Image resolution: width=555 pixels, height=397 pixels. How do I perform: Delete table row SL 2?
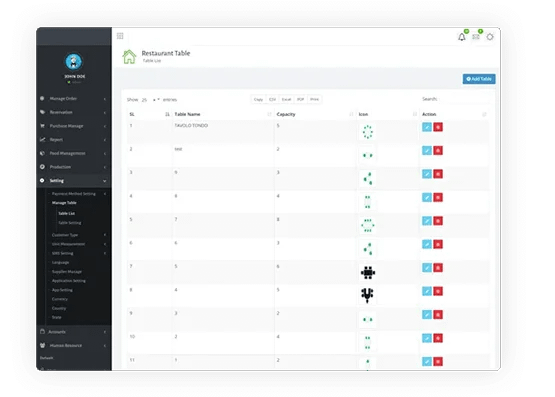click(x=438, y=150)
